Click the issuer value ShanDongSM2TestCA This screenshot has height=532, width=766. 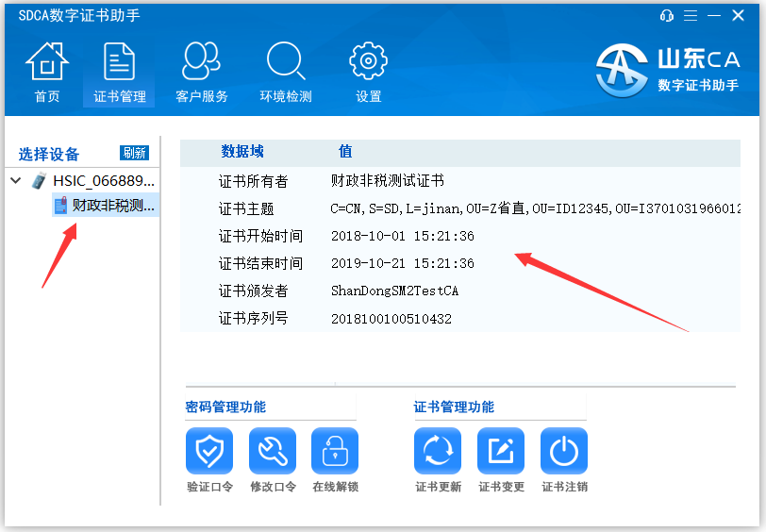(x=394, y=291)
